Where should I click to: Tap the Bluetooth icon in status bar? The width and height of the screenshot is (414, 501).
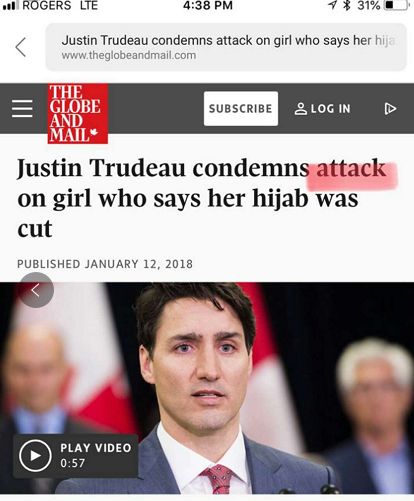[347, 5]
